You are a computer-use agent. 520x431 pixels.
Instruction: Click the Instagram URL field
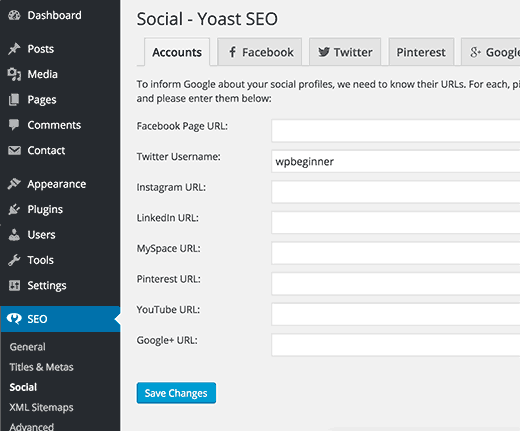click(396, 192)
